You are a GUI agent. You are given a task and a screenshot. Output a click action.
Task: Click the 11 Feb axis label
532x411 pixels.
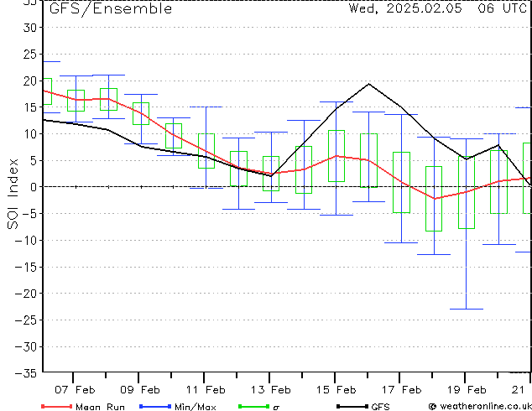(x=206, y=390)
